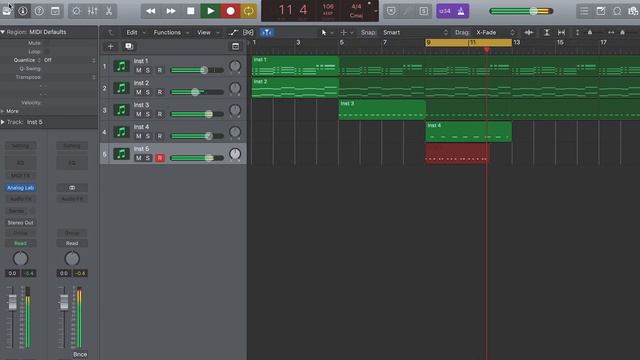Collapse the Region MIDI Defaults section
This screenshot has height=360, width=640.
(3, 32)
